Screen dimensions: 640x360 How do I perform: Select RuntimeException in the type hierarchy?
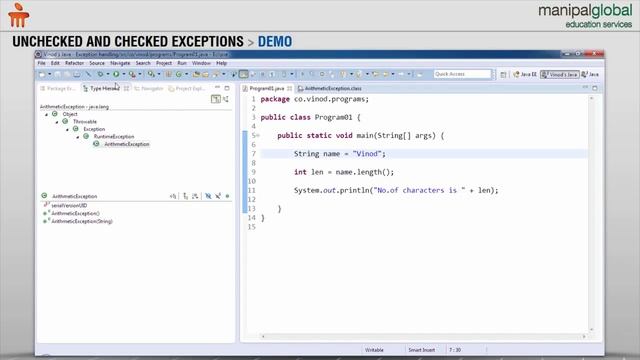click(114, 137)
